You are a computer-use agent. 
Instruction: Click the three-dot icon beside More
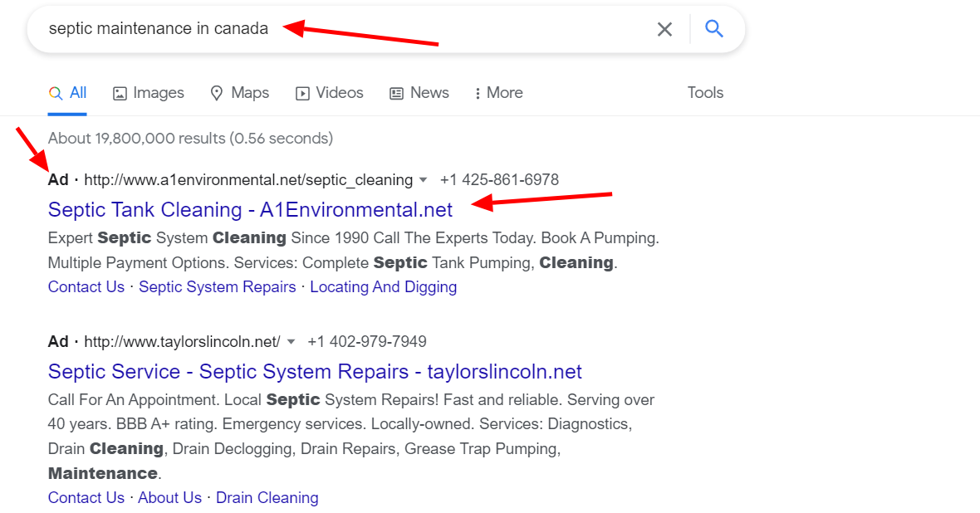478,94
